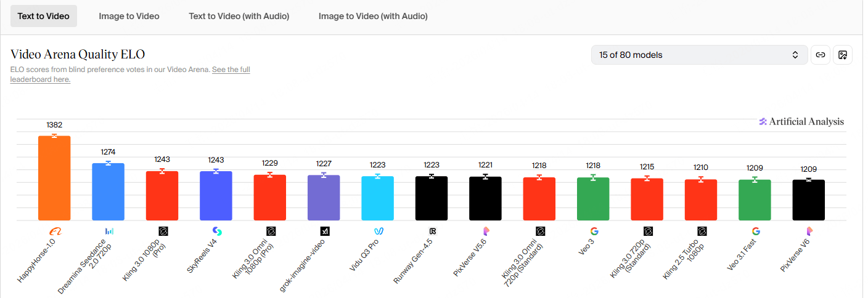
Task: Click the HappyHorse-1.0 Alibaba logo icon
Action: point(55,232)
